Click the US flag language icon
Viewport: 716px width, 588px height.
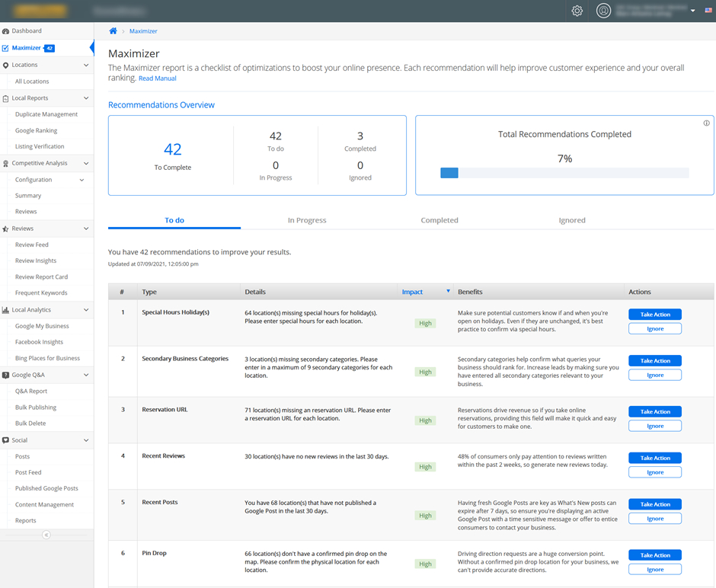point(708,10)
